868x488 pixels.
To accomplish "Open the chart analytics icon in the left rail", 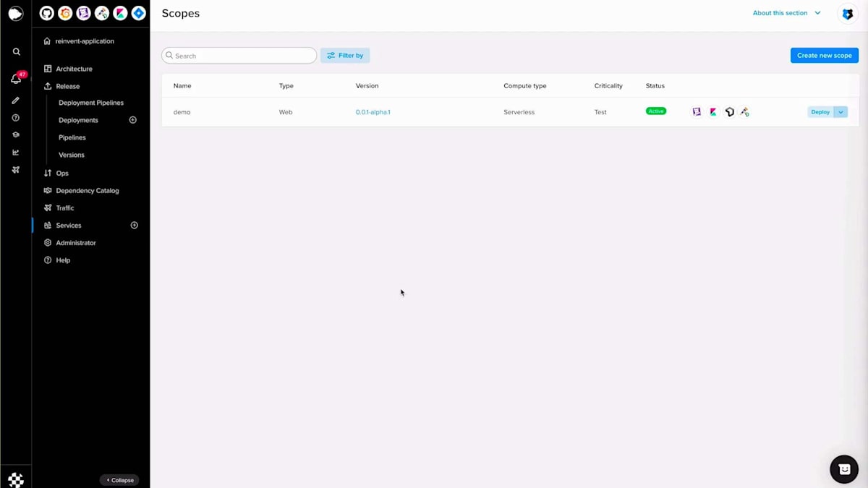I will (x=16, y=153).
